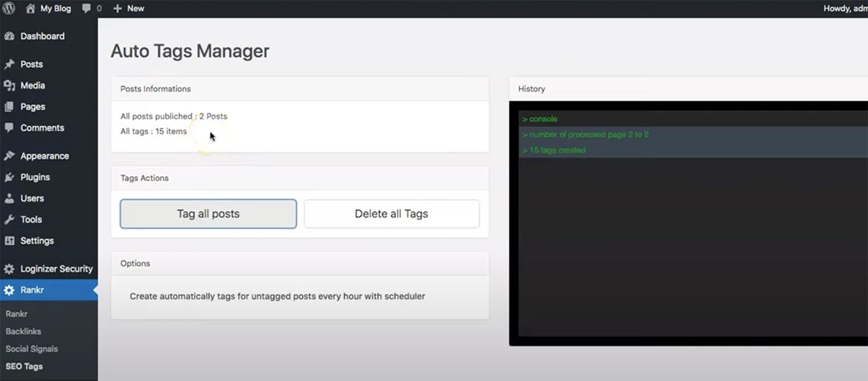
Task: Click the History panel header
Action: [688, 89]
